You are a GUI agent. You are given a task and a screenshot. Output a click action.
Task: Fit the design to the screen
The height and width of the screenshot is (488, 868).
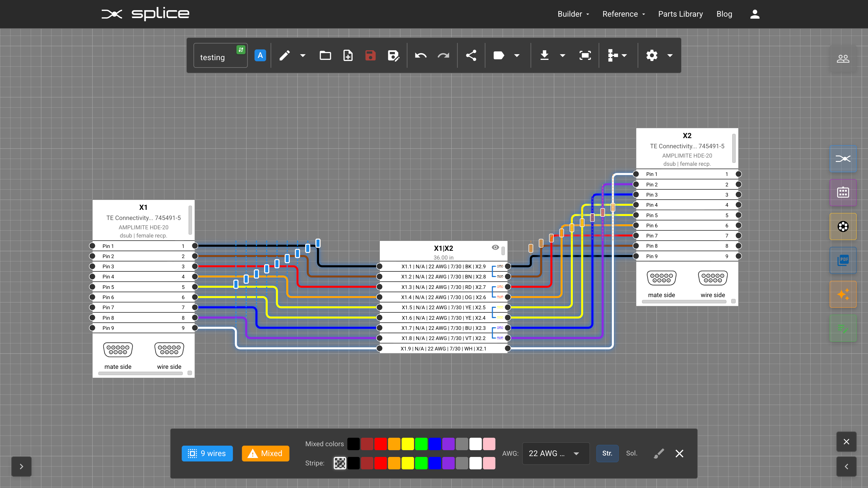pyautogui.click(x=585, y=55)
